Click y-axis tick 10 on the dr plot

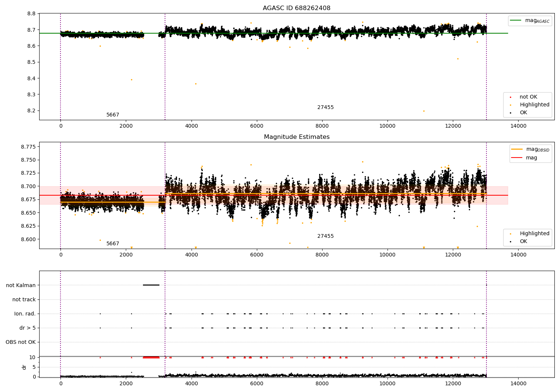pos(33,357)
